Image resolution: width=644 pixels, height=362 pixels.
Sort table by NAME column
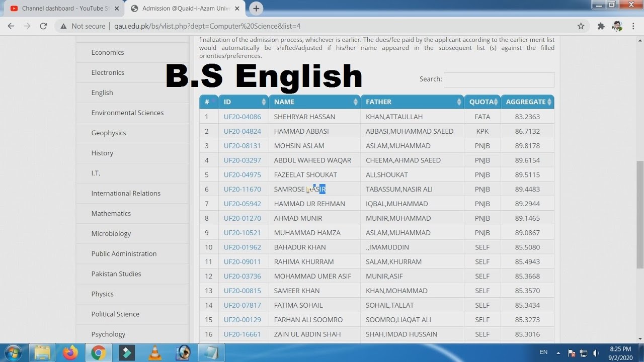tap(314, 102)
